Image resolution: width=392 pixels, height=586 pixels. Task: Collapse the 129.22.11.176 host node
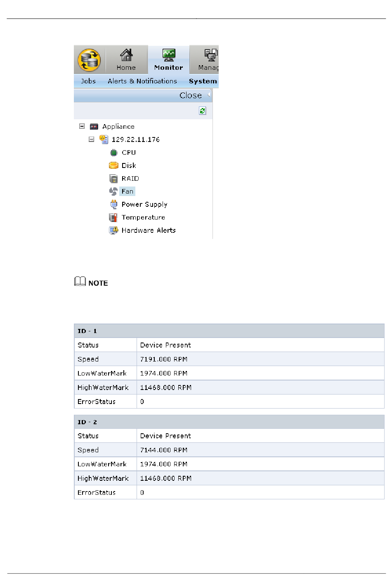(92, 139)
